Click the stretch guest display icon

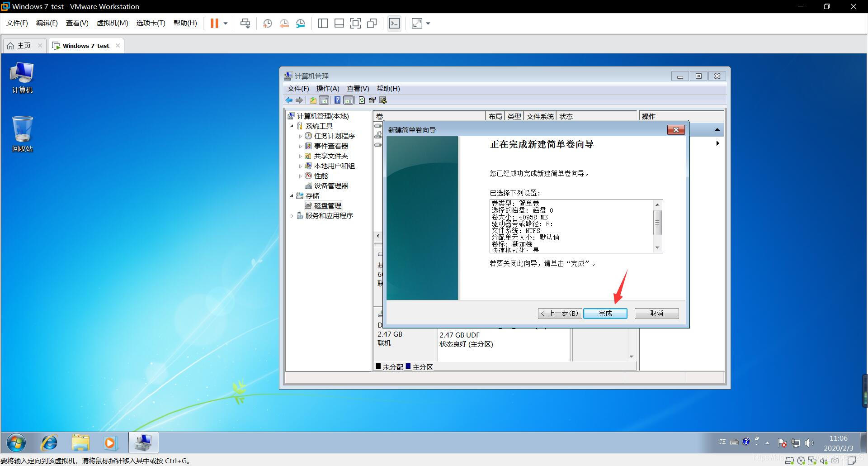pos(417,23)
